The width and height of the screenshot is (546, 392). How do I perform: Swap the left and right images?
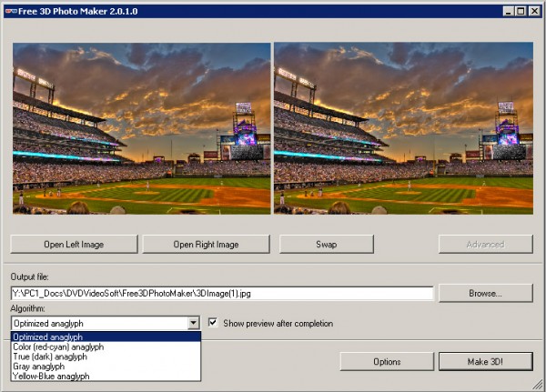[327, 245]
